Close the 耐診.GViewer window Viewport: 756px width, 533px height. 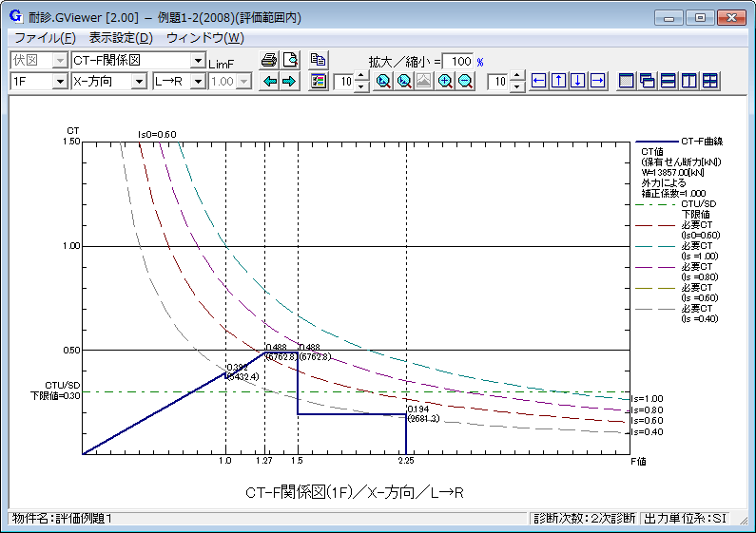pyautogui.click(x=731, y=18)
